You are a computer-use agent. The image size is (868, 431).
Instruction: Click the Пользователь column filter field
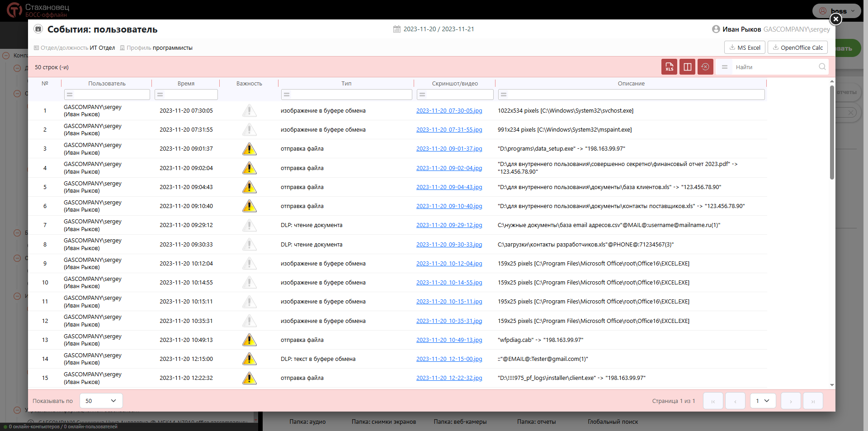tap(111, 95)
